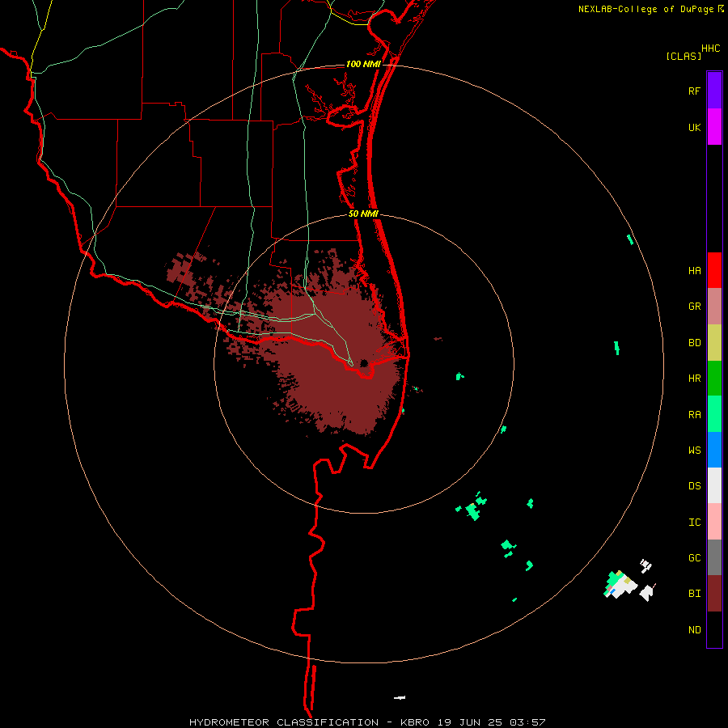The width and height of the screenshot is (728, 728).
Task: Click the GR legend label
Action: (x=694, y=307)
